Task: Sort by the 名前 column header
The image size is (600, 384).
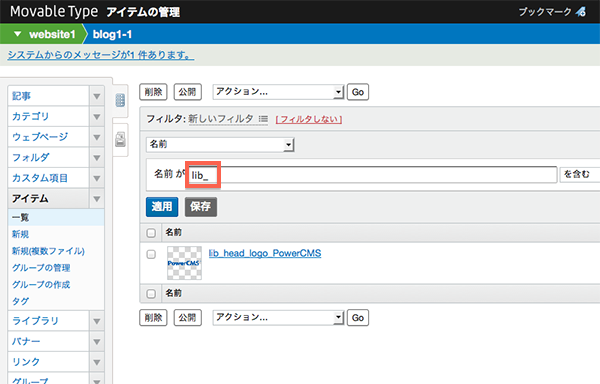Action: click(173, 232)
